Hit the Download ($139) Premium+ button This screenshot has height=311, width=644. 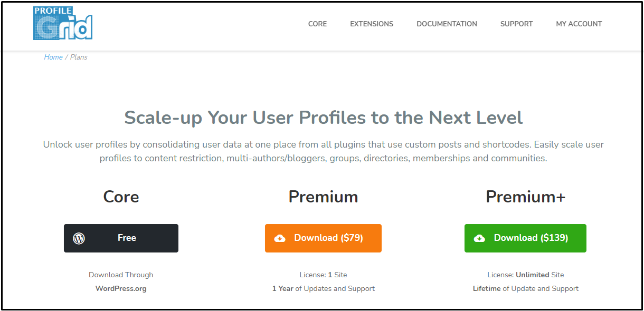525,238
